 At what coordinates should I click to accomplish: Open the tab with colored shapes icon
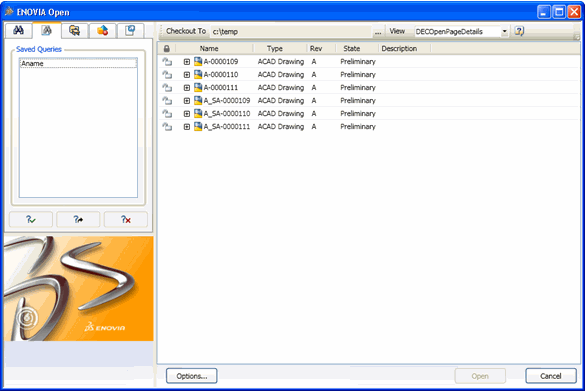pyautogui.click(x=102, y=30)
